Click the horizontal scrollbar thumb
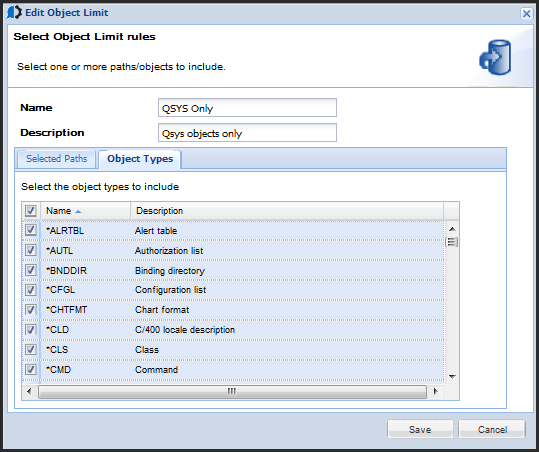Screen dimensions: 539x452 (x=232, y=392)
